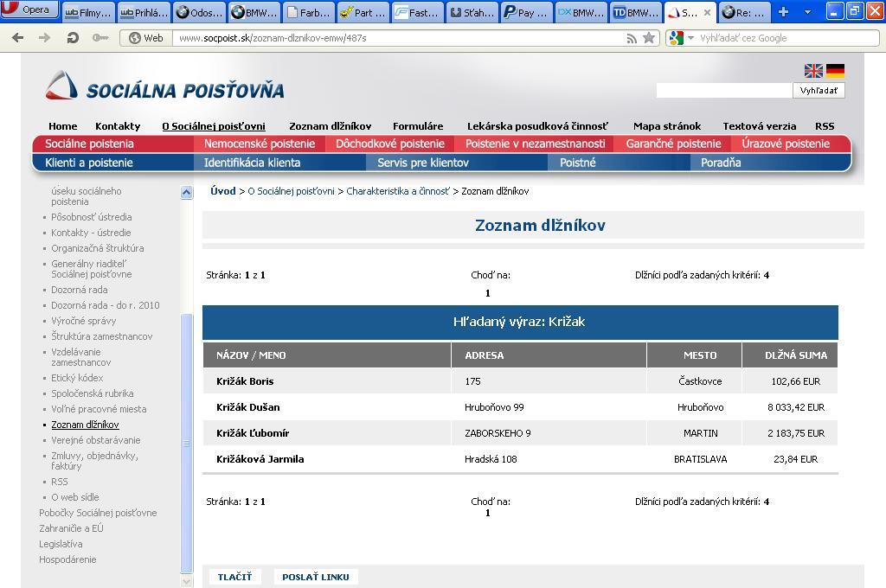
Task: Click the browser forward arrow
Action: pos(44,38)
